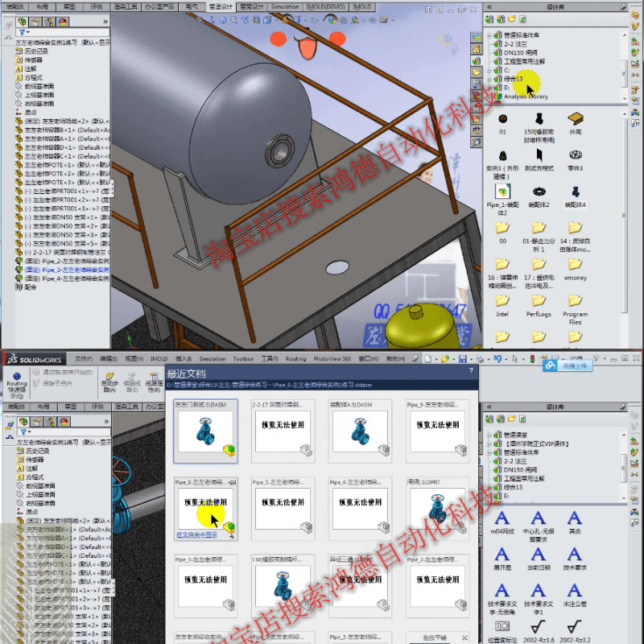The height and width of the screenshot is (644, 644).
Task: Open the ConfigurationManager tab in upper window
Action: pos(49,22)
